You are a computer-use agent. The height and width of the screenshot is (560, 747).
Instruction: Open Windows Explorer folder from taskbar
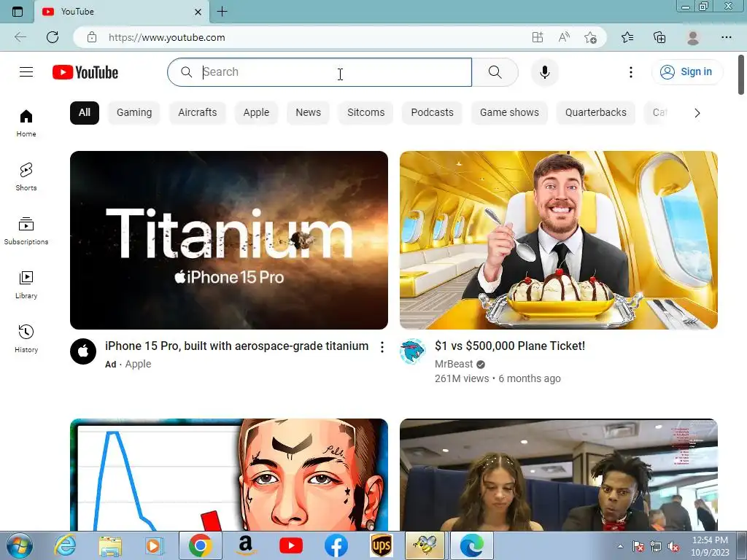[110, 545]
